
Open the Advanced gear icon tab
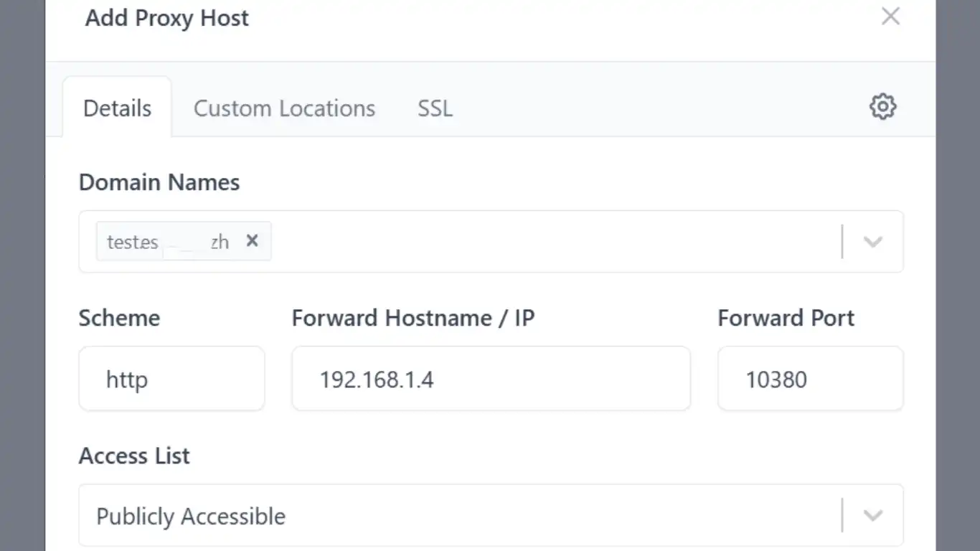[882, 107]
